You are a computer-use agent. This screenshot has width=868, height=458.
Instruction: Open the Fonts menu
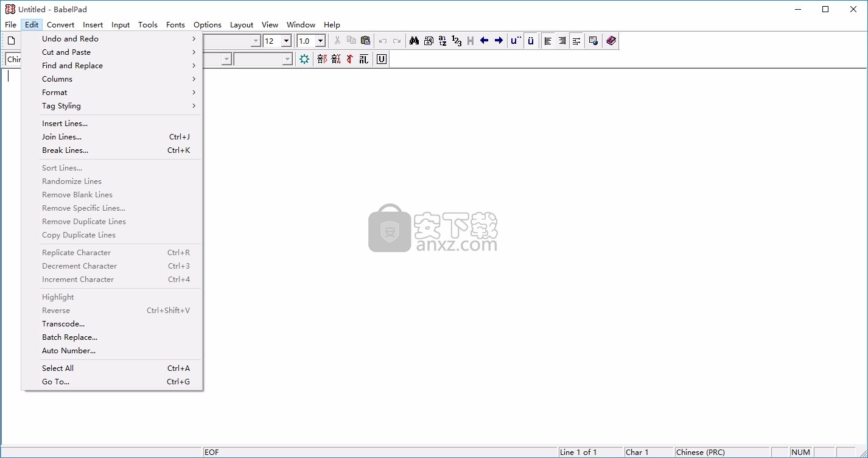[175, 25]
